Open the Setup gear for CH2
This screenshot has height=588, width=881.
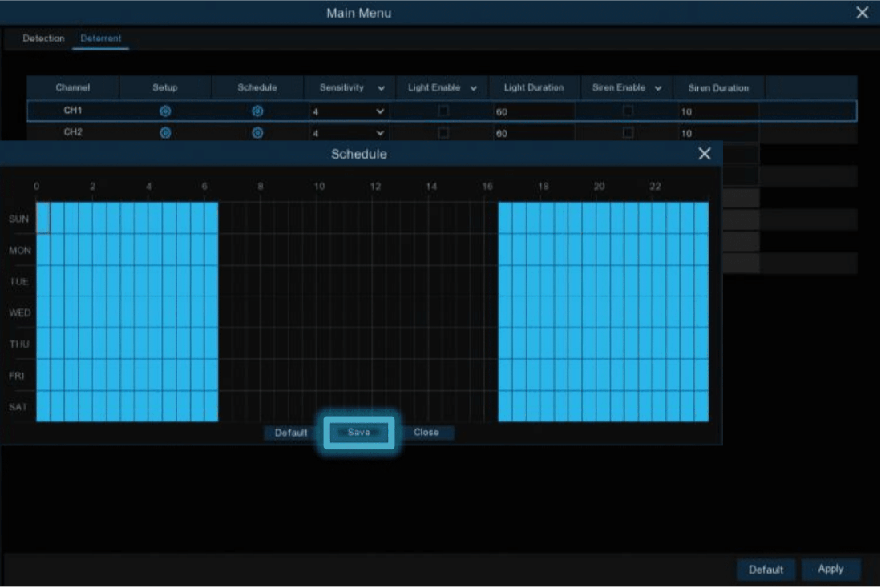pos(165,133)
